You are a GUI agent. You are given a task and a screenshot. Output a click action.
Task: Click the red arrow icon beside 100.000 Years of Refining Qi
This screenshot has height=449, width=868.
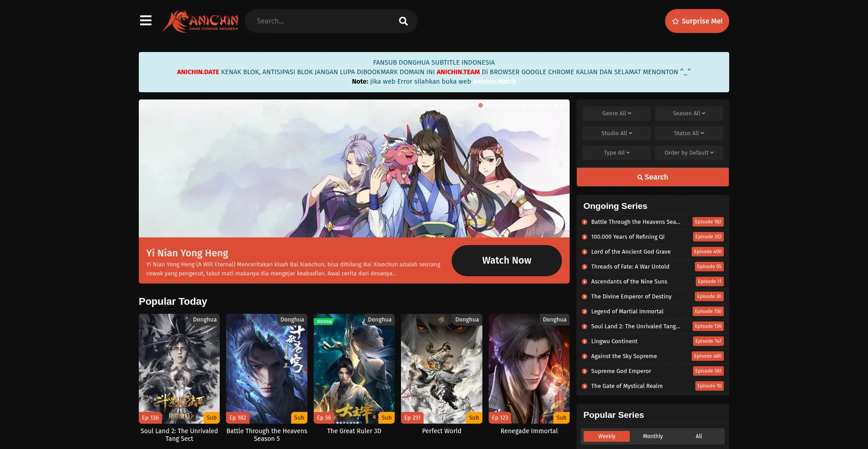coord(585,237)
